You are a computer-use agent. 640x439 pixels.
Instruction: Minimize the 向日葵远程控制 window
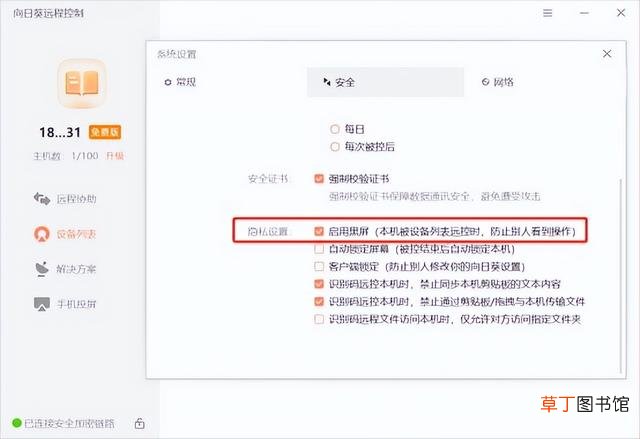tap(584, 13)
